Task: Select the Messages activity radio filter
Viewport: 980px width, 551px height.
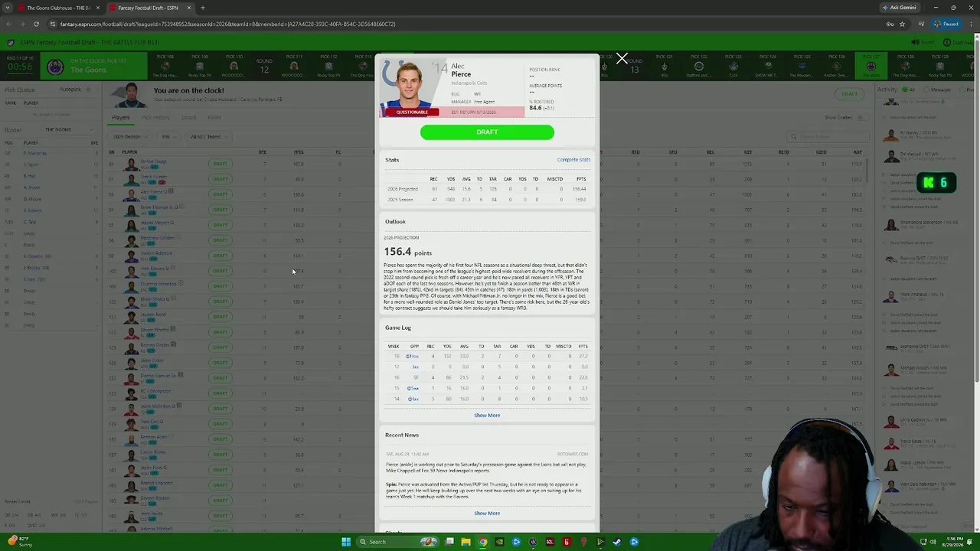Action: click(926, 90)
